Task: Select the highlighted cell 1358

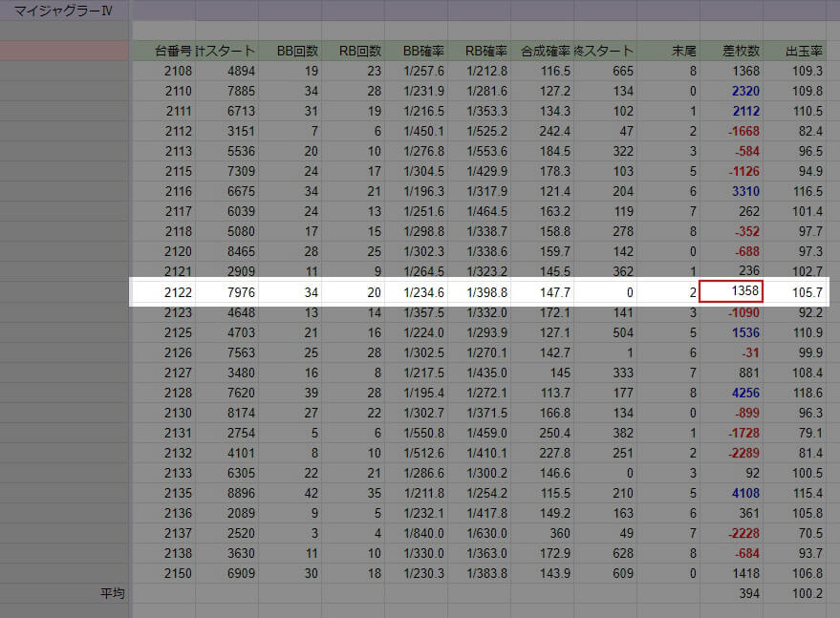Action: tap(731, 291)
